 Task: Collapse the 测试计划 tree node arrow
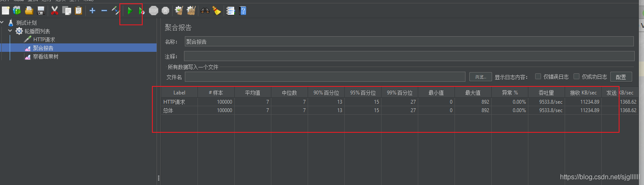(3, 23)
